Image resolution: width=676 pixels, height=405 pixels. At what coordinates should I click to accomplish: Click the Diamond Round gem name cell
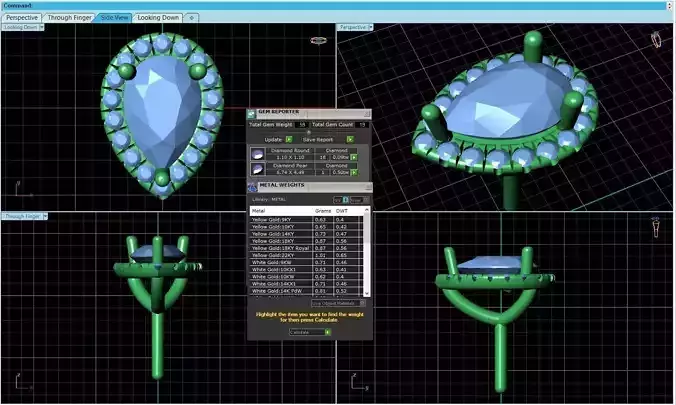[x=290, y=151]
